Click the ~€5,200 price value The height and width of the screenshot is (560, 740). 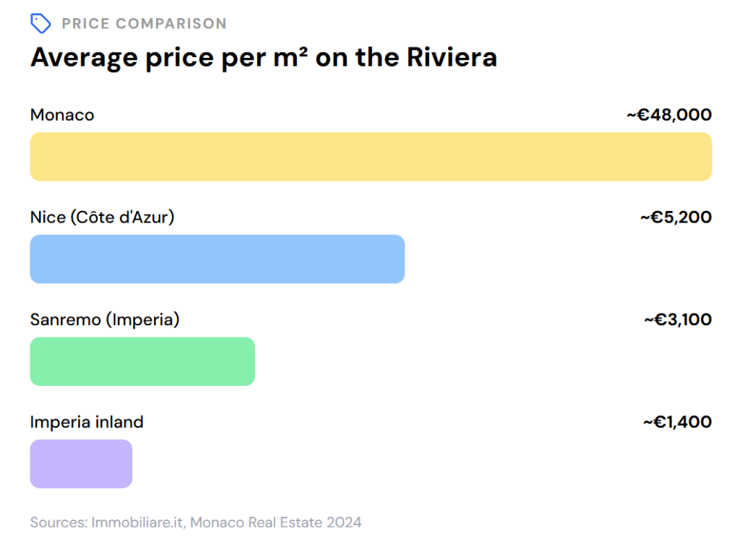[x=676, y=217]
